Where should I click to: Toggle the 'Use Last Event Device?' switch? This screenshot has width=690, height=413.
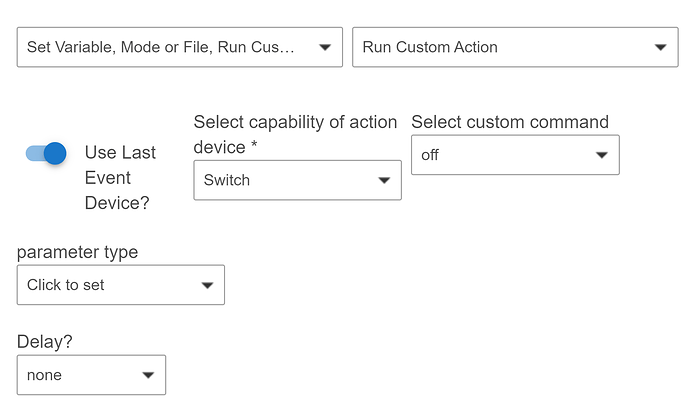(x=46, y=153)
